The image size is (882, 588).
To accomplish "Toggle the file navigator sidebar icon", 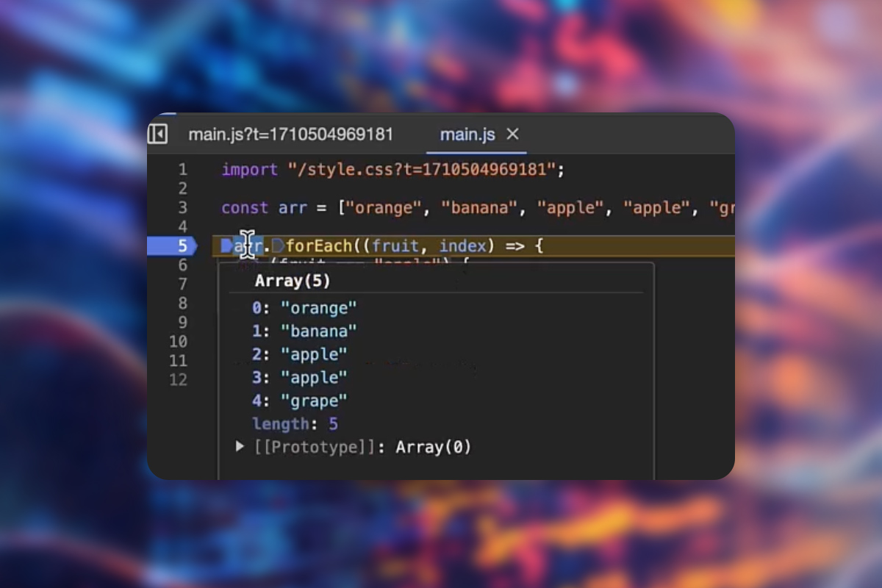I will coord(158,135).
